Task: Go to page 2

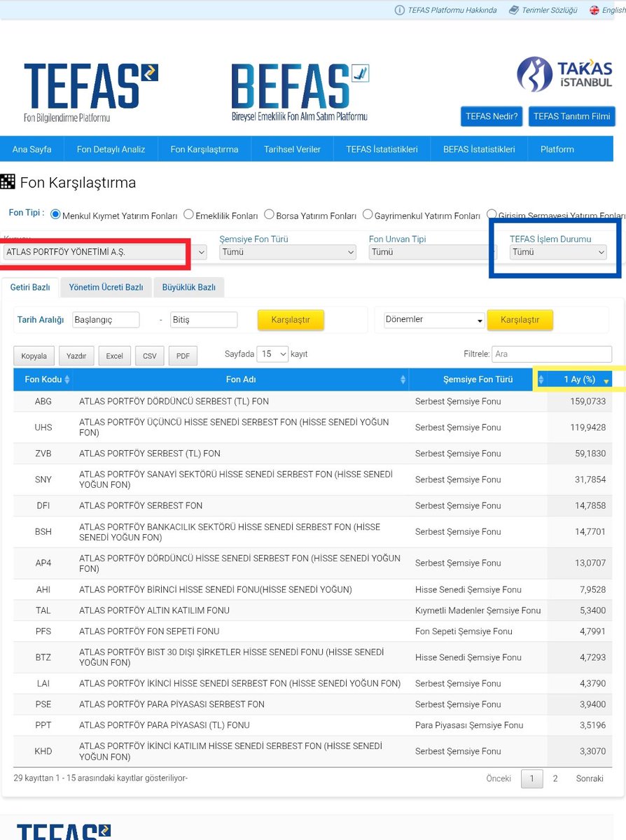Action: (555, 778)
